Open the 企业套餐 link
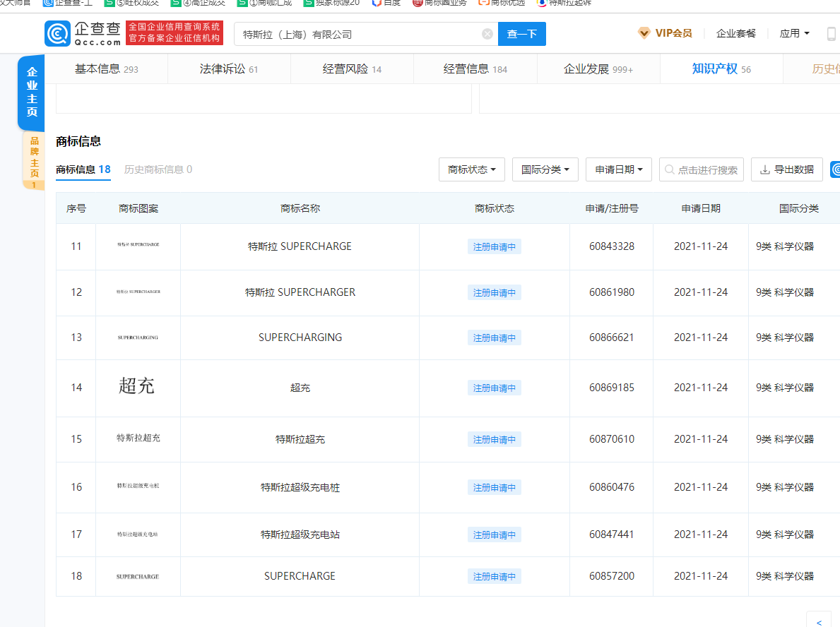The height and width of the screenshot is (627, 840). (x=735, y=33)
